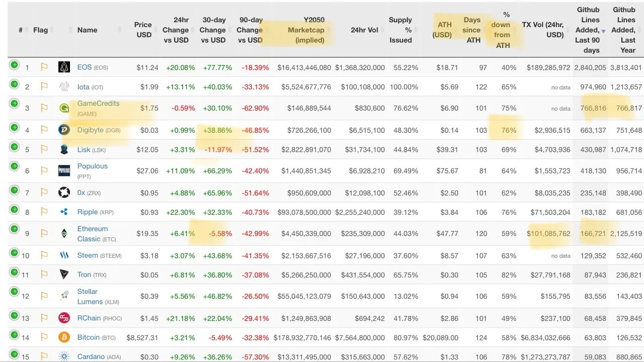Open the Cardano coin link

point(91,356)
